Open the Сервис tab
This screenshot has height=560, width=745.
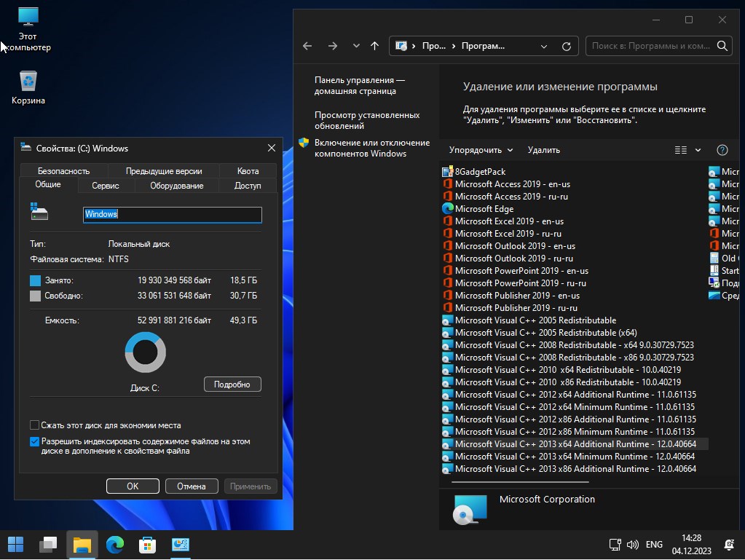[106, 186]
